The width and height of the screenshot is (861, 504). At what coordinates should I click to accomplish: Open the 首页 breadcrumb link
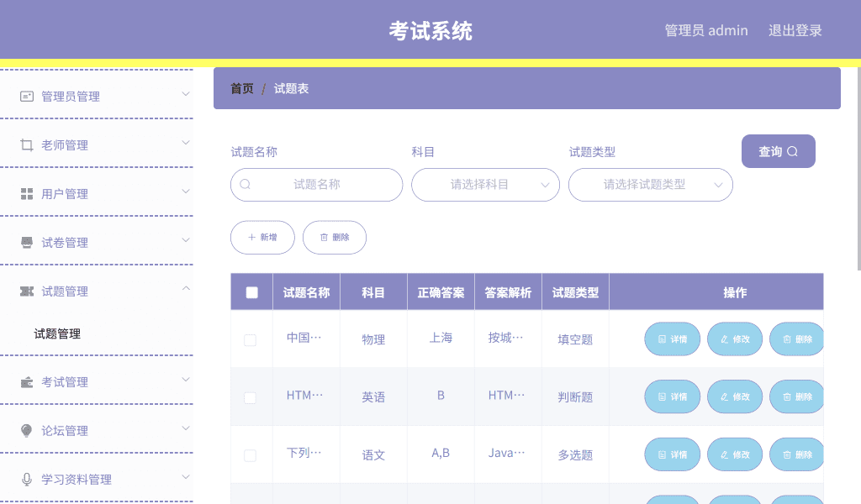(241, 87)
